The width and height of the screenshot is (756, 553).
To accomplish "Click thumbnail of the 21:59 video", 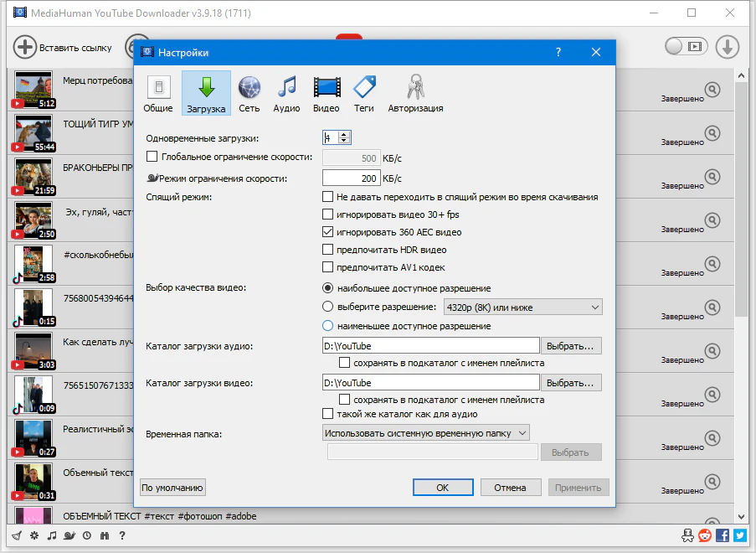I will [33, 177].
